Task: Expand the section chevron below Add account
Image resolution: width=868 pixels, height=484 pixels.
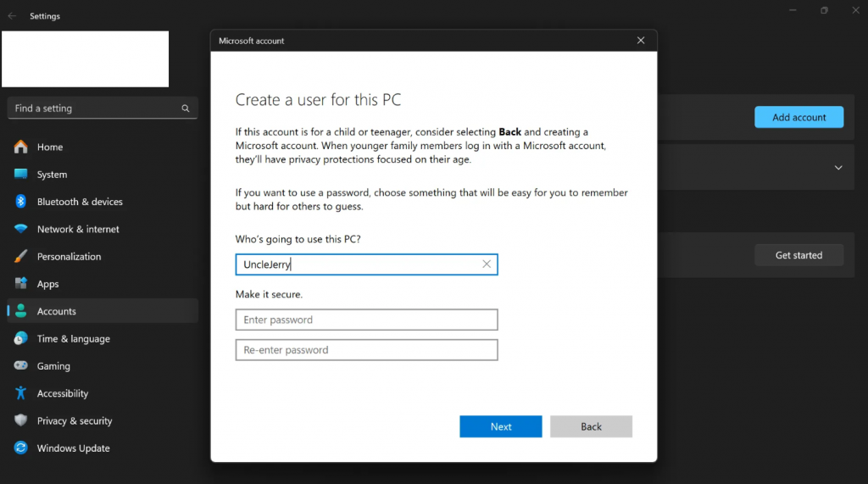Action: coord(838,167)
